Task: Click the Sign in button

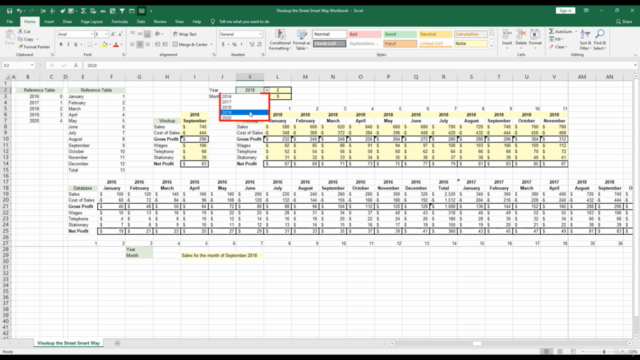Action: pyautogui.click(x=565, y=11)
